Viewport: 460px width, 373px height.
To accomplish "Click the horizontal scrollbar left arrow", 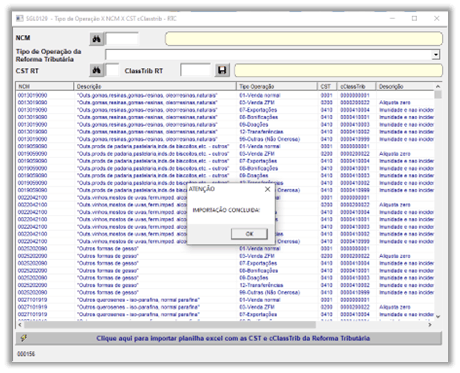I will point(20,324).
